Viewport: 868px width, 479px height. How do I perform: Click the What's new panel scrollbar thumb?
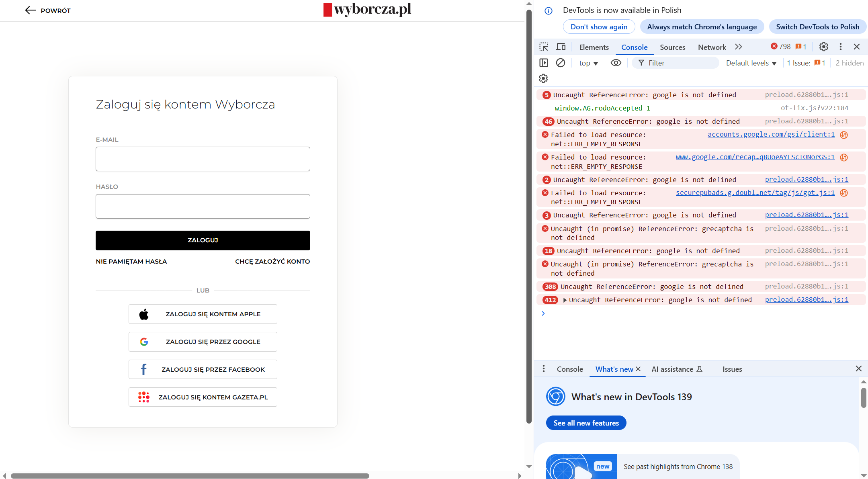864,398
